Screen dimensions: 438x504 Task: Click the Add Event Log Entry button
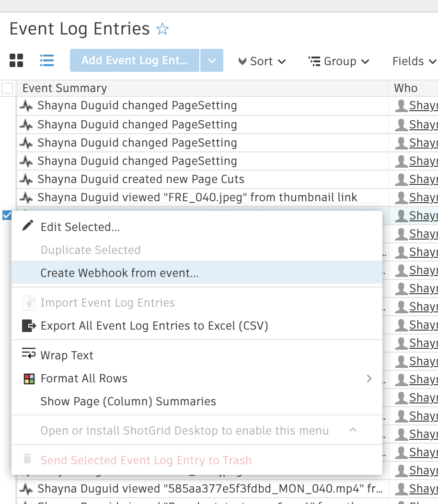(134, 61)
